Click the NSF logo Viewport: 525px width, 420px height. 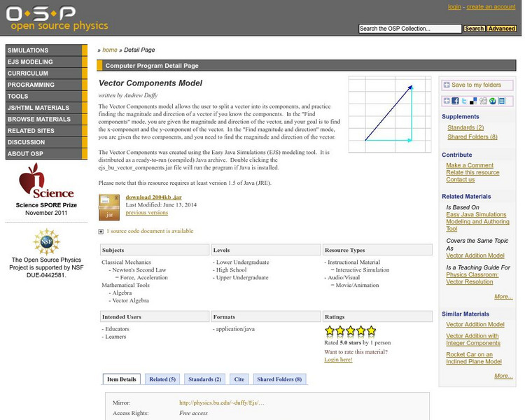click(46, 241)
